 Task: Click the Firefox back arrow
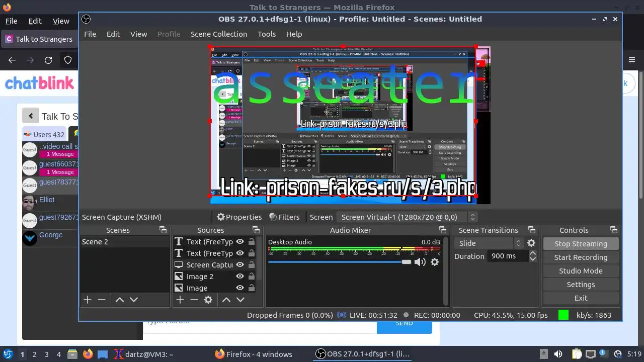pos(12,60)
